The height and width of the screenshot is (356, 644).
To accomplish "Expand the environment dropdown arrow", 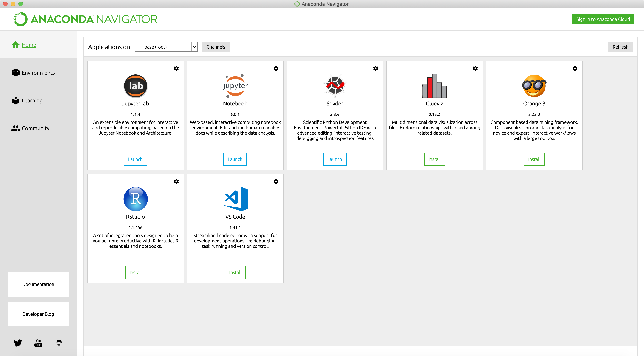I will [195, 47].
